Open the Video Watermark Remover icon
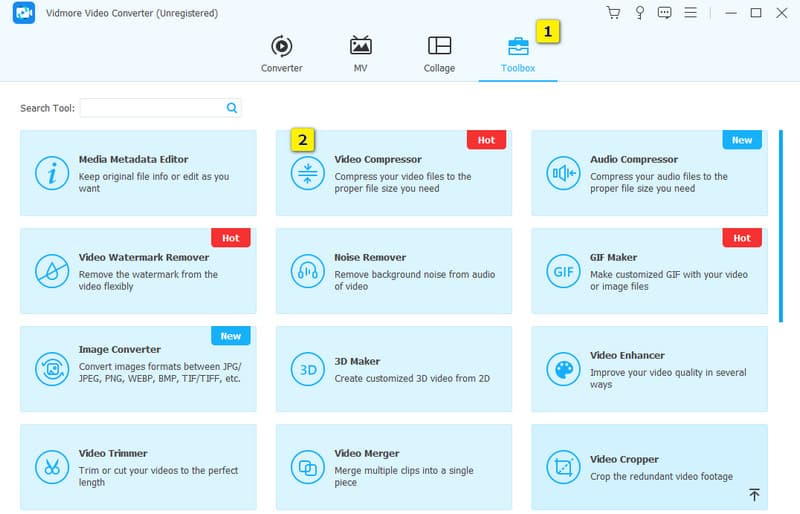 [x=50, y=271]
